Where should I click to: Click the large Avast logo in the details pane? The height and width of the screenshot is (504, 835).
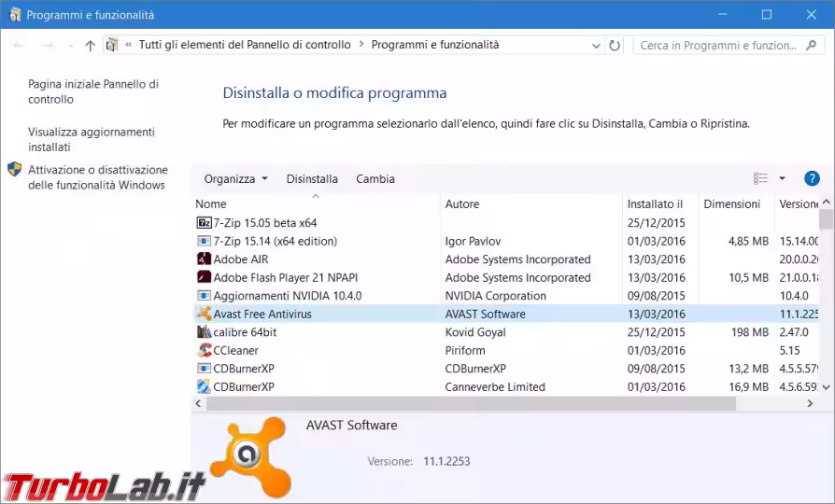coord(249,456)
